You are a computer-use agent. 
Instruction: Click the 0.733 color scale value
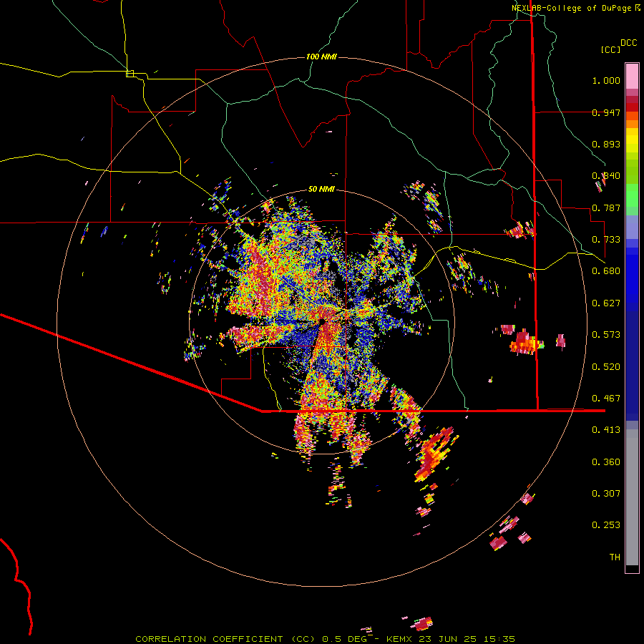click(x=606, y=240)
